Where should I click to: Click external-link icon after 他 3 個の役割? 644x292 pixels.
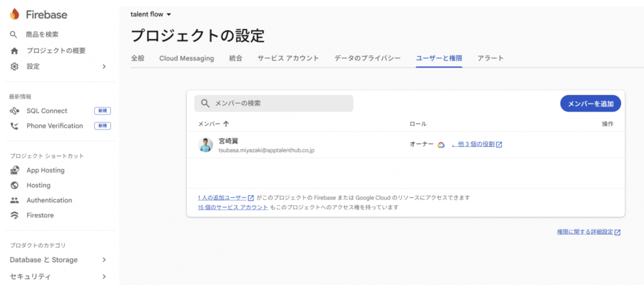tap(499, 144)
